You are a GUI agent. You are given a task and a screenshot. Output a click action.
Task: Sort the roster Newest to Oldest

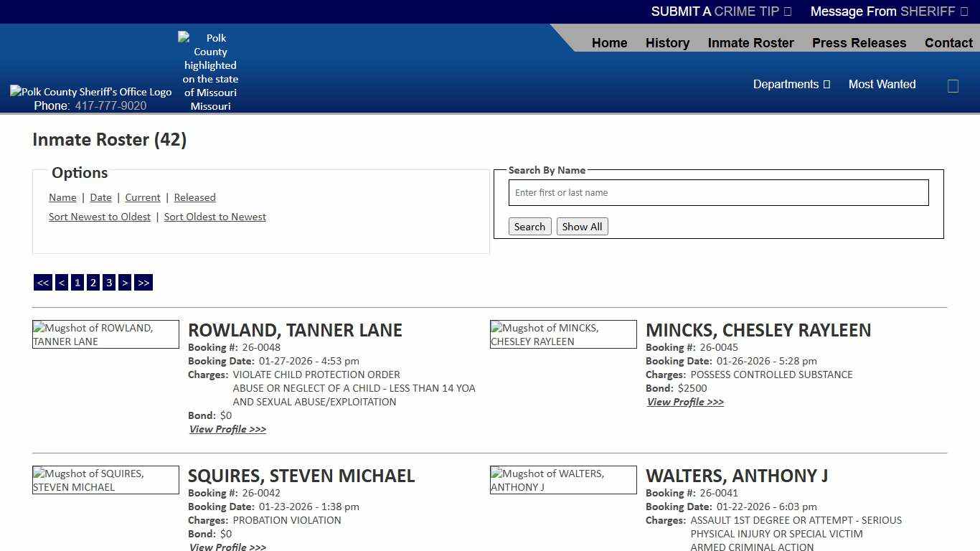99,217
